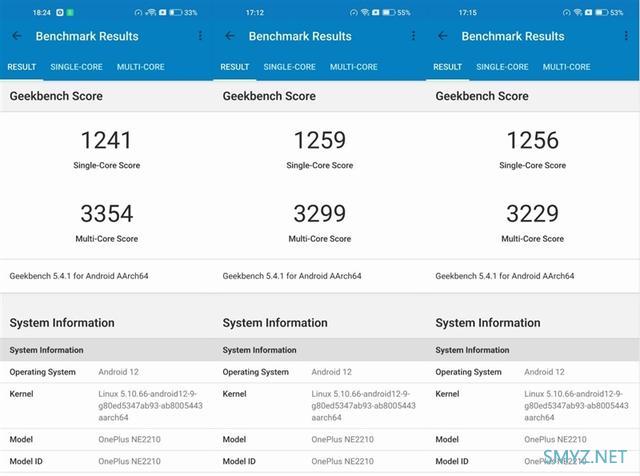Tap Geekbench 5.4.1 version line under score 3229

[x=505, y=276]
